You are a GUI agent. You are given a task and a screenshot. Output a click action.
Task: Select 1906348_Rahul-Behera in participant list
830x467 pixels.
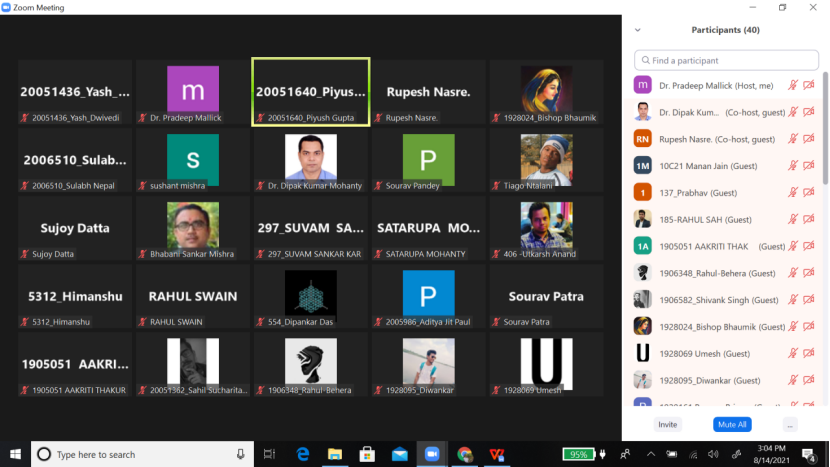[700, 272]
